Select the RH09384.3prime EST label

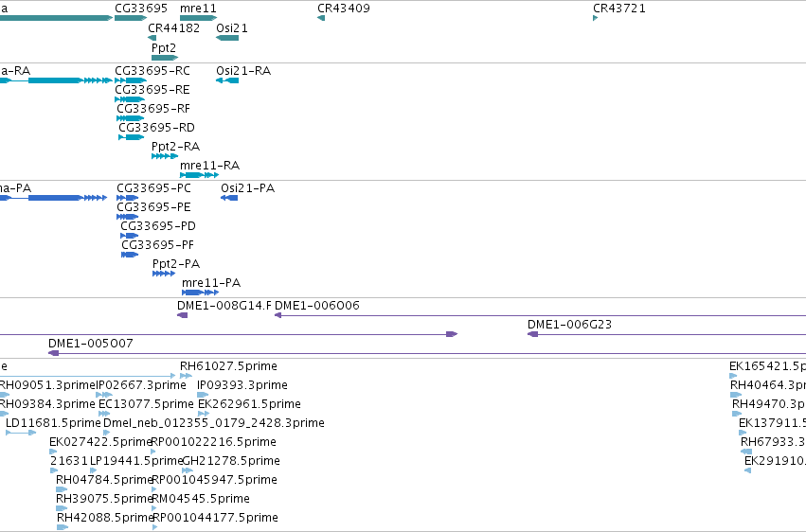(46, 404)
